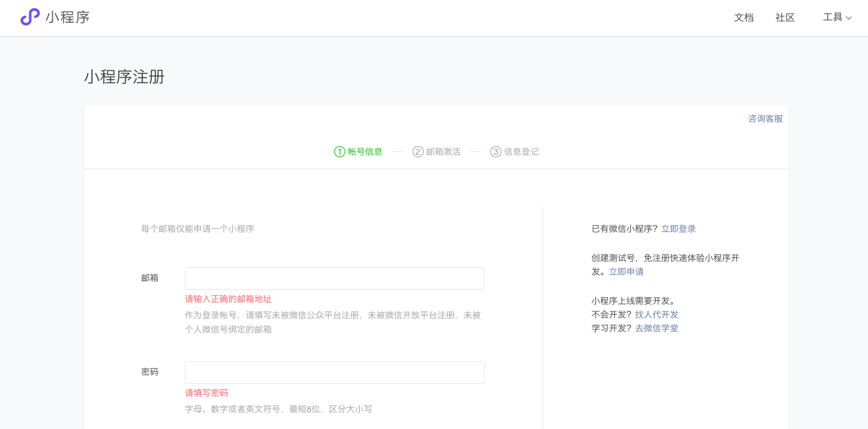Open the 文档 page from top navigation
868x429 pixels.
744,17
